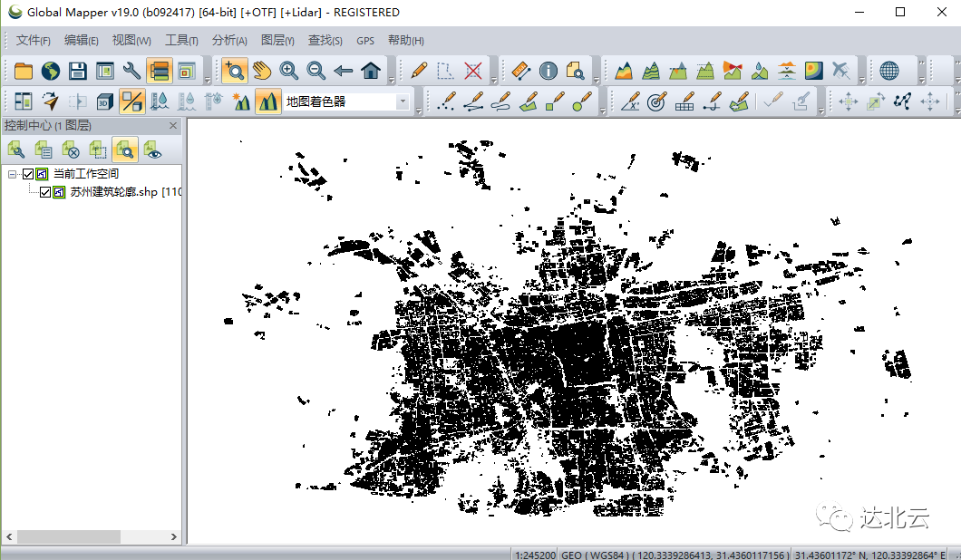The height and width of the screenshot is (560, 961).
Task: Create grid feature with pencil icon
Action: pyautogui.click(x=684, y=101)
